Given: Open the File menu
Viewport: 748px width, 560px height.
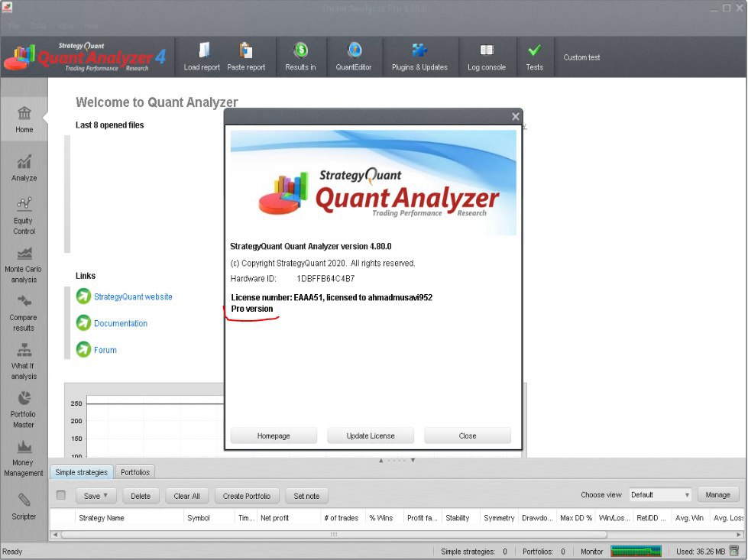Looking at the screenshot, I should (x=14, y=26).
